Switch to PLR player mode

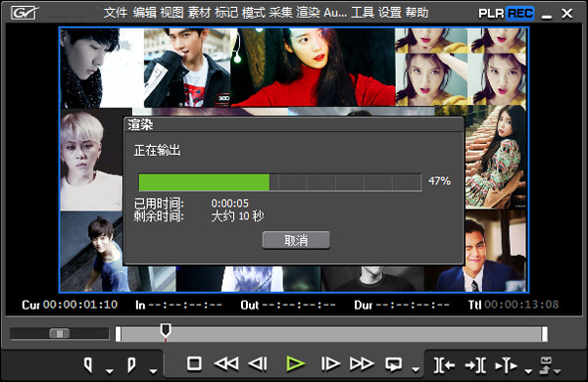491,14
